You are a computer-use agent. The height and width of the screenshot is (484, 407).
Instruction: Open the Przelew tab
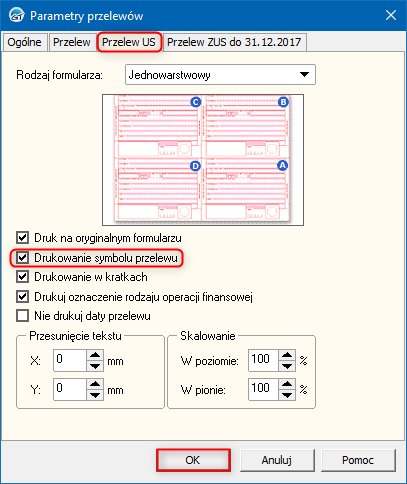72,42
